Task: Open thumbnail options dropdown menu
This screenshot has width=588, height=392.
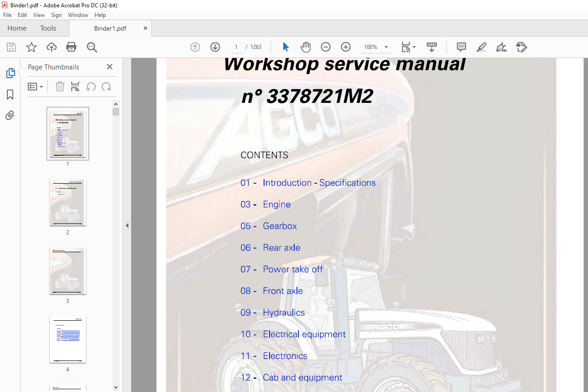Action: point(36,86)
